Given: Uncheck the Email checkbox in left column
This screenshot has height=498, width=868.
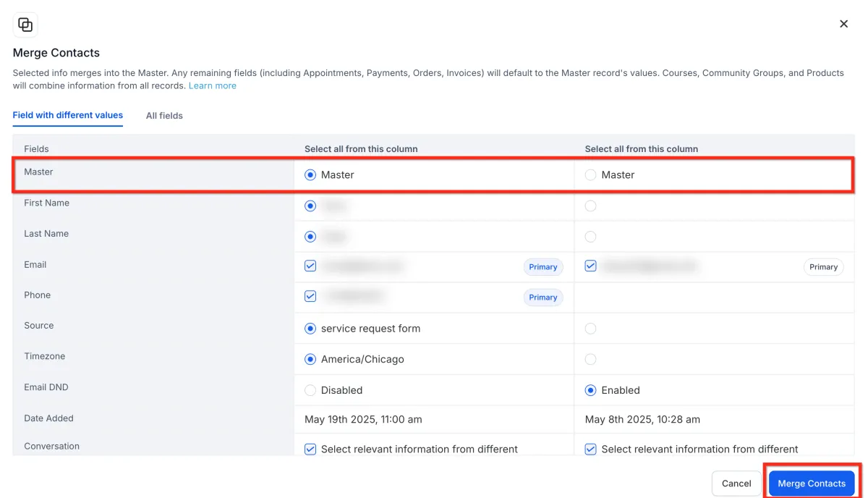Looking at the screenshot, I should (310, 266).
